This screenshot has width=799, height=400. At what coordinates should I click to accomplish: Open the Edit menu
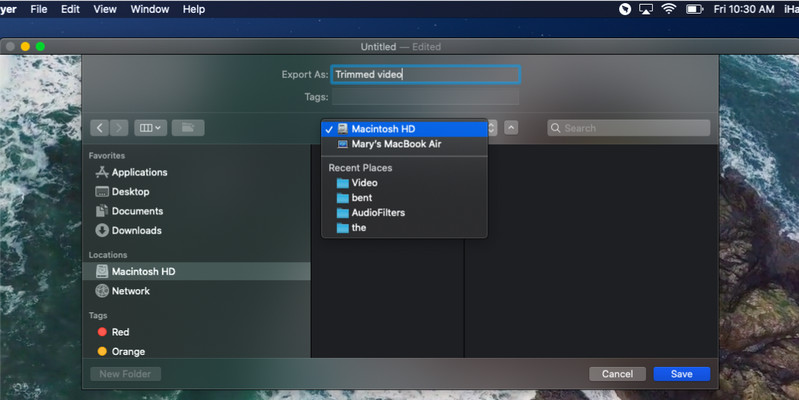70,9
